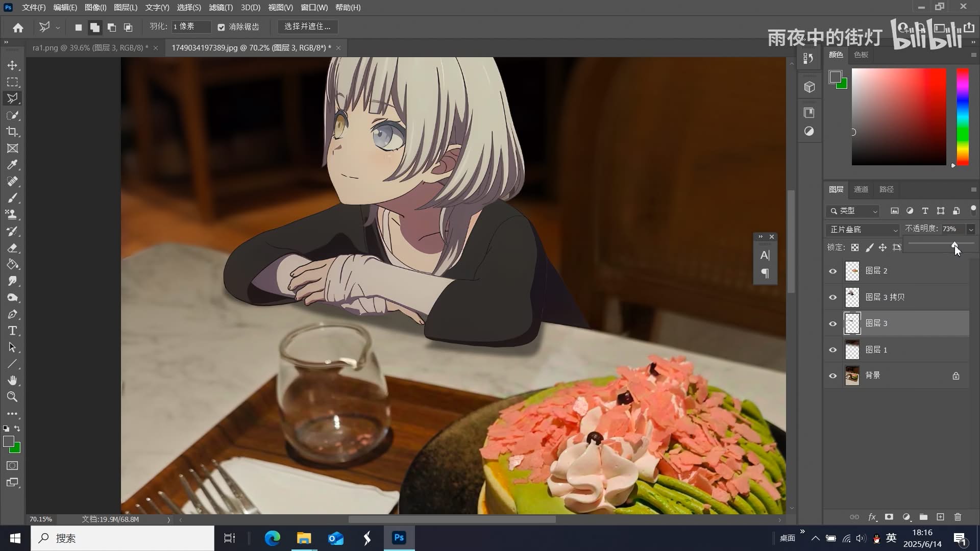
Task: Toggle Quick Mask mode
Action: click(x=12, y=466)
